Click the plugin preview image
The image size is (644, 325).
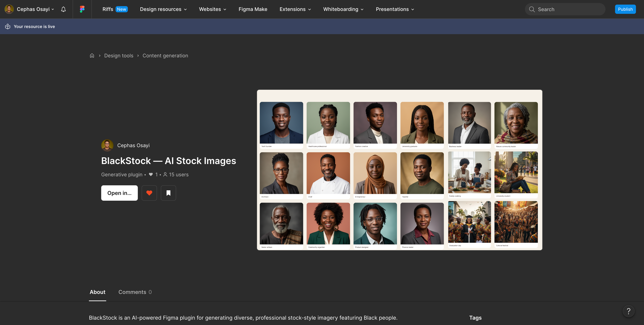click(x=399, y=170)
